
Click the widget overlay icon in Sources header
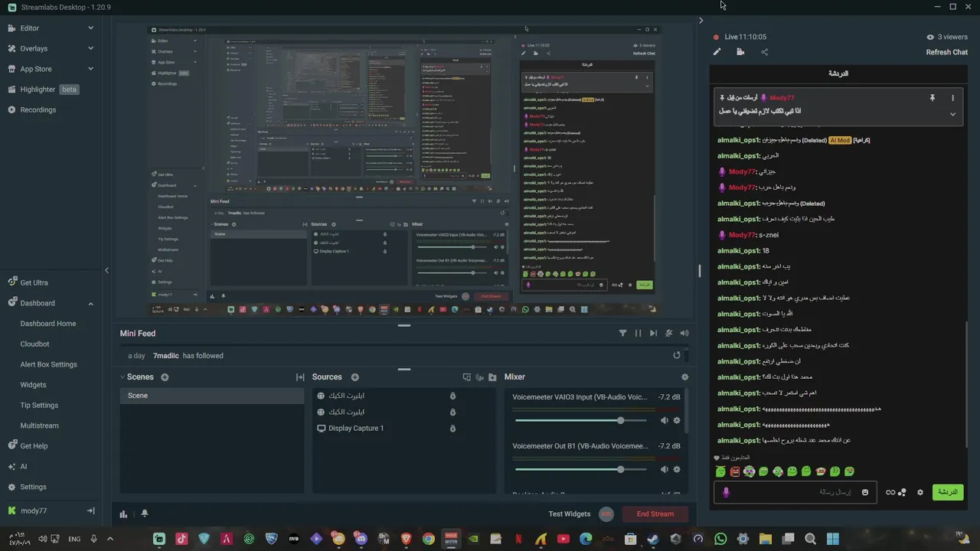467,377
